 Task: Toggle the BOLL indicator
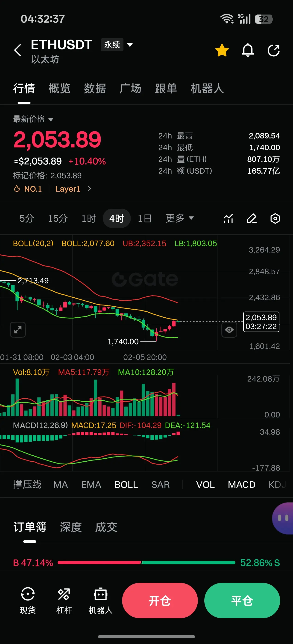126,485
